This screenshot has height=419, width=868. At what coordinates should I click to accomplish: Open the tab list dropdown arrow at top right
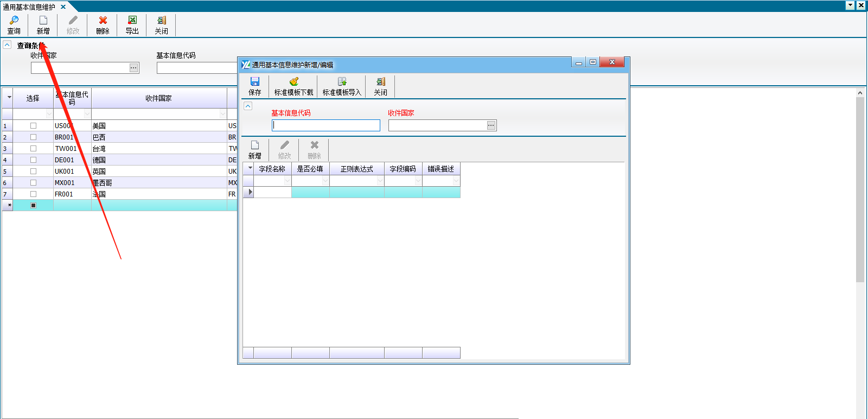tap(850, 5)
